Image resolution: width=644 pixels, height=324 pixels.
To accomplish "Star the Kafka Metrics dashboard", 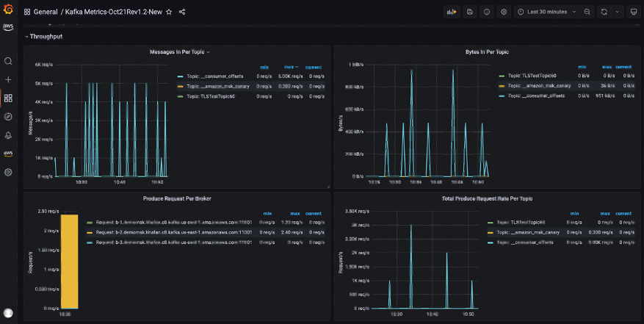I will click(169, 12).
